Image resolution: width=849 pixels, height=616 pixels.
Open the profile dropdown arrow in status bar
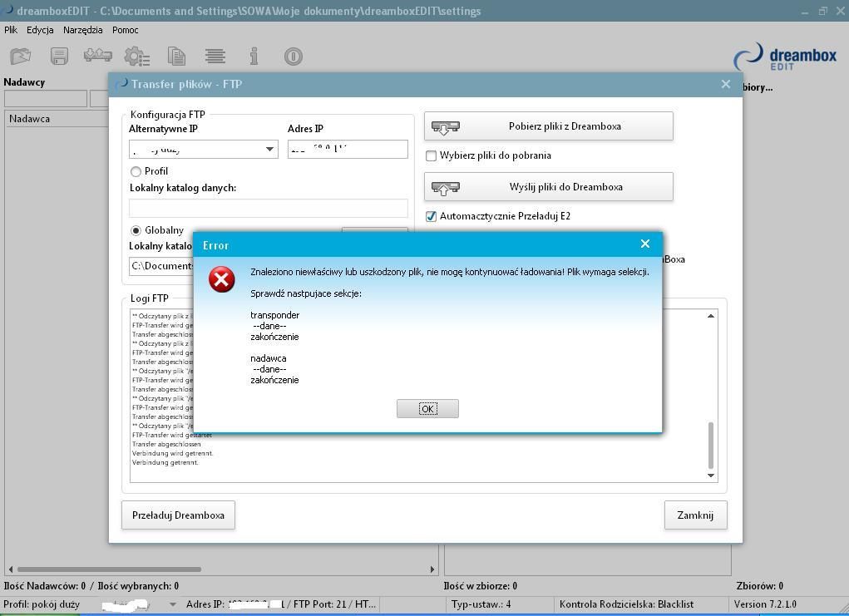coord(173,604)
